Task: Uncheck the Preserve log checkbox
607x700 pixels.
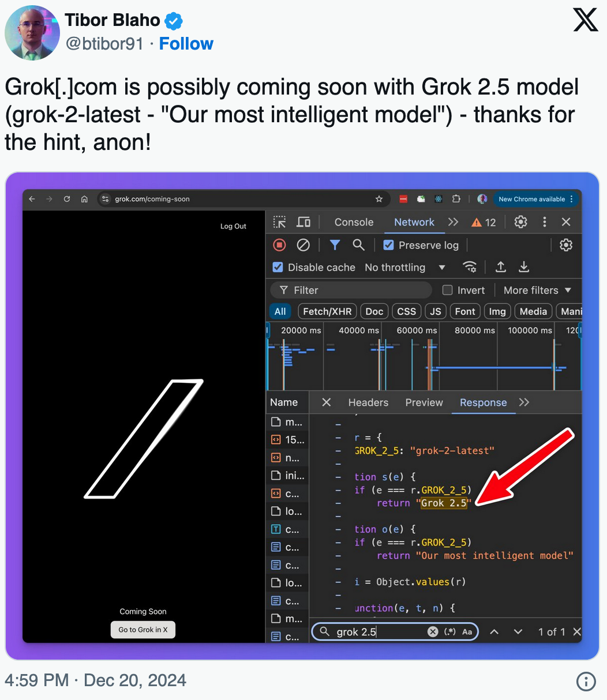Action: (389, 245)
